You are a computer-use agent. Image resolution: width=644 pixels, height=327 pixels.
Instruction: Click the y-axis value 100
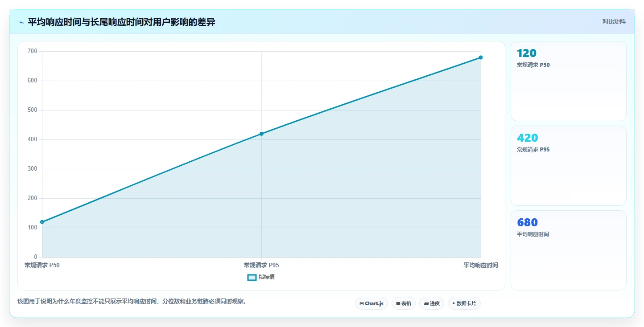click(x=32, y=228)
